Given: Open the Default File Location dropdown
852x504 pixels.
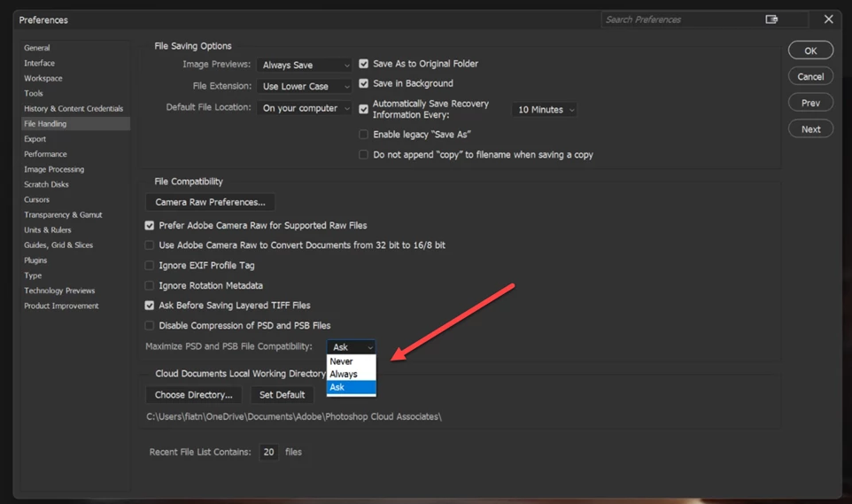Looking at the screenshot, I should pyautogui.click(x=305, y=108).
